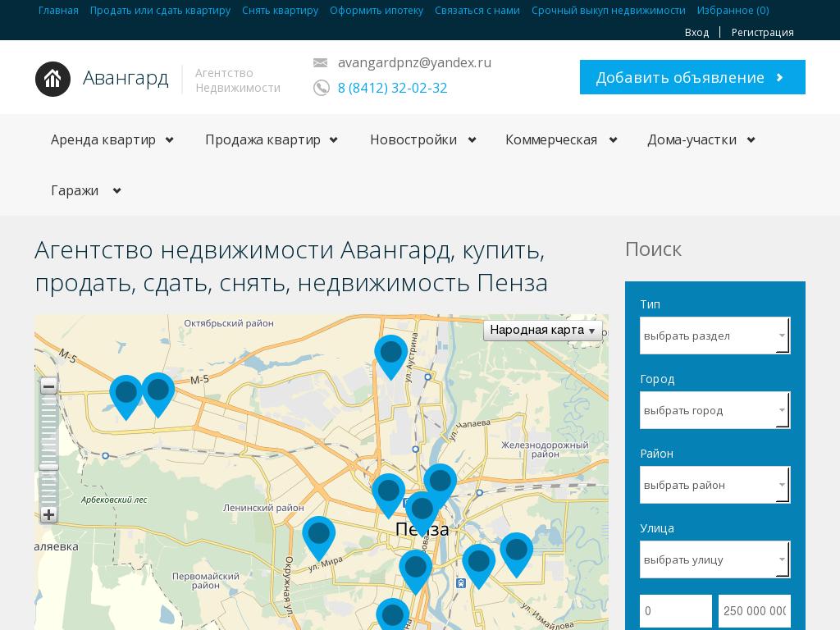Expand the Новостройки menu
This screenshot has width=840, height=630.
point(423,139)
